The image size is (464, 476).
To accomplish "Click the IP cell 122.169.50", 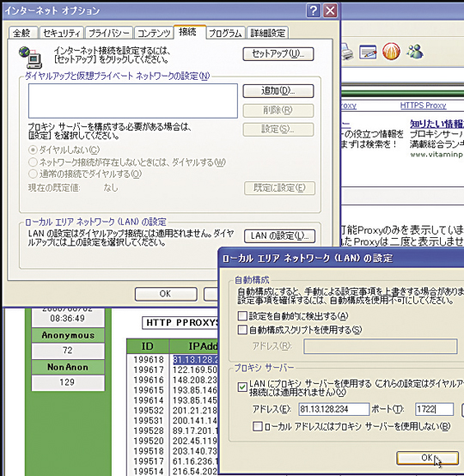I will [195, 369].
